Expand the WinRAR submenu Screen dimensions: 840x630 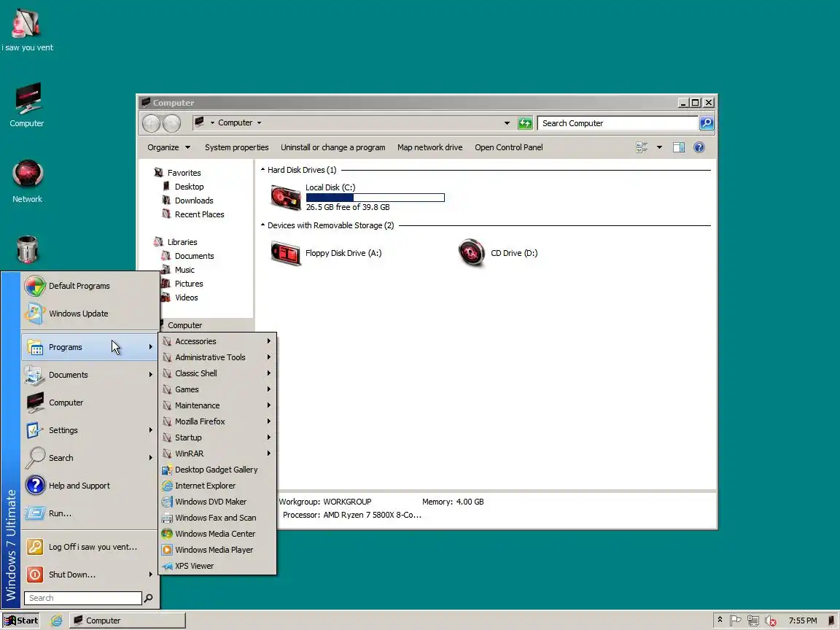point(217,454)
